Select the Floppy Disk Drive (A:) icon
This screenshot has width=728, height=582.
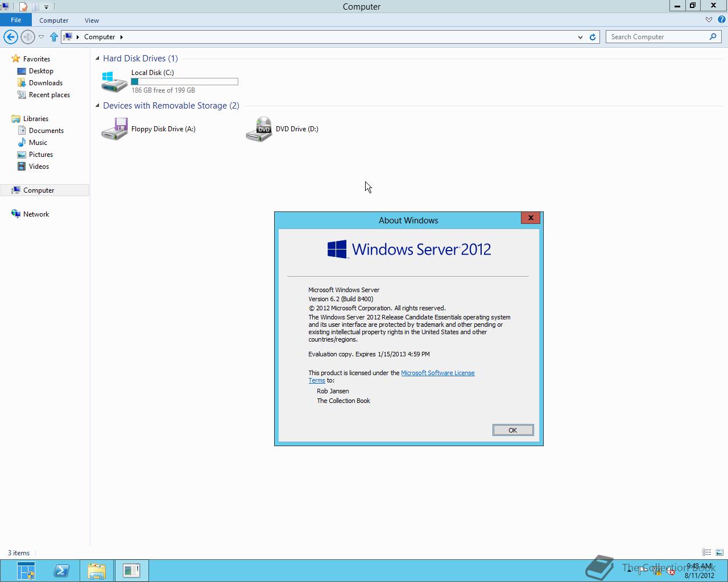point(114,129)
